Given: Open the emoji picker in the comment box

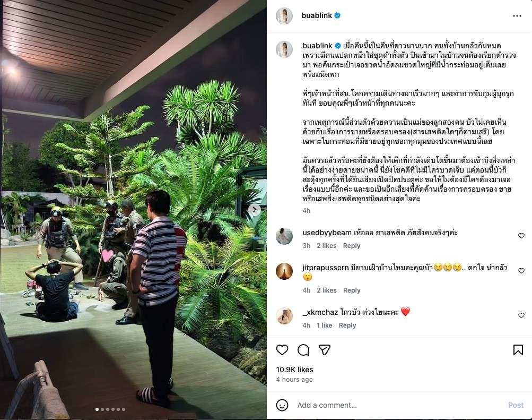Looking at the screenshot, I should coord(282,405).
